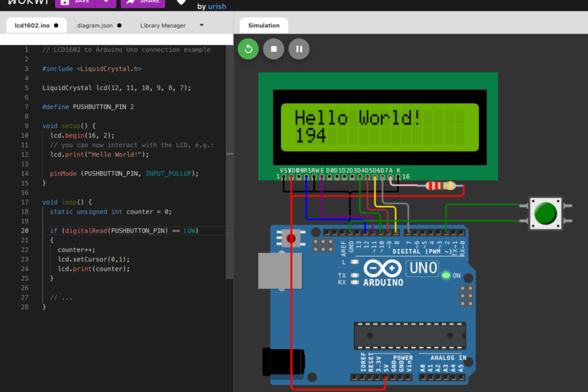Expand the editor tabs dropdown arrow
Image resolution: width=588 pixels, height=392 pixels.
click(201, 25)
